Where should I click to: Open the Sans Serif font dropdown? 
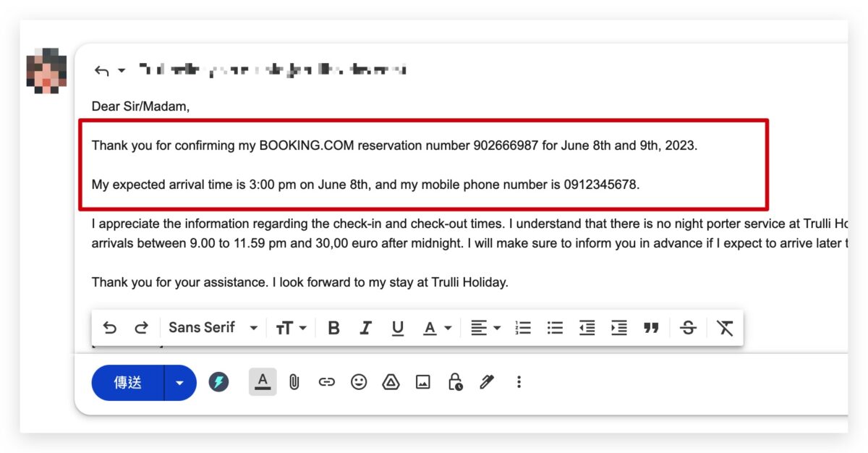pyautogui.click(x=213, y=328)
